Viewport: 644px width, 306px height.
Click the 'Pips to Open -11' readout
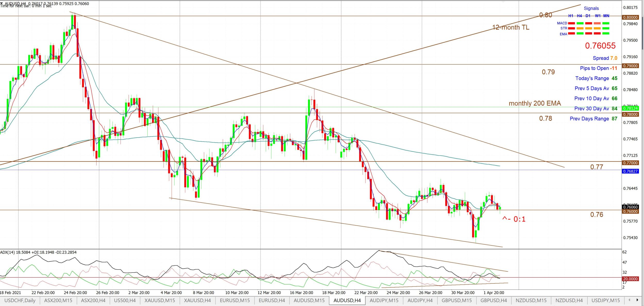point(599,68)
